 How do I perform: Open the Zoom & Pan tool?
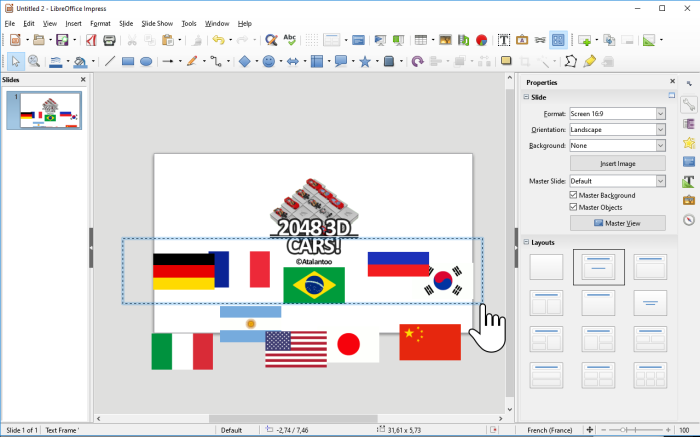[x=34, y=61]
